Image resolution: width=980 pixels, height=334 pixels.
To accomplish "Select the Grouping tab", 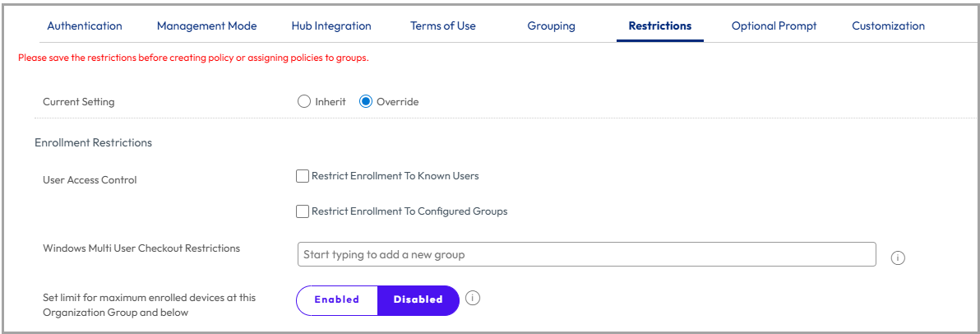I will (551, 26).
